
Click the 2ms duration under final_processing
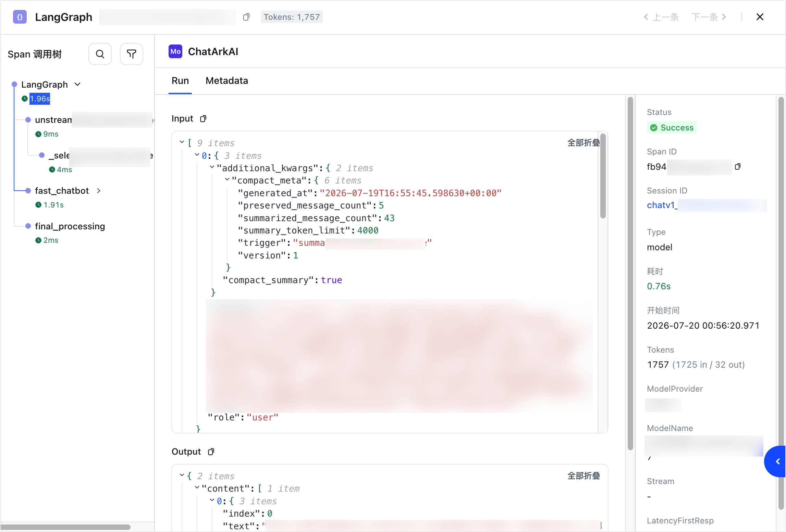[x=51, y=240]
